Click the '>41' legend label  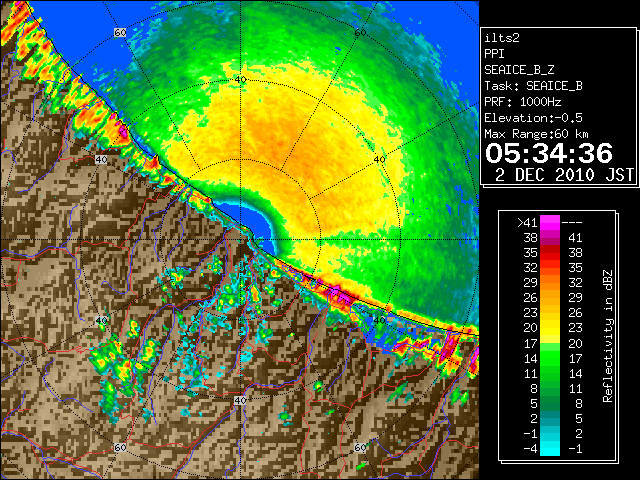pyautogui.click(x=527, y=223)
